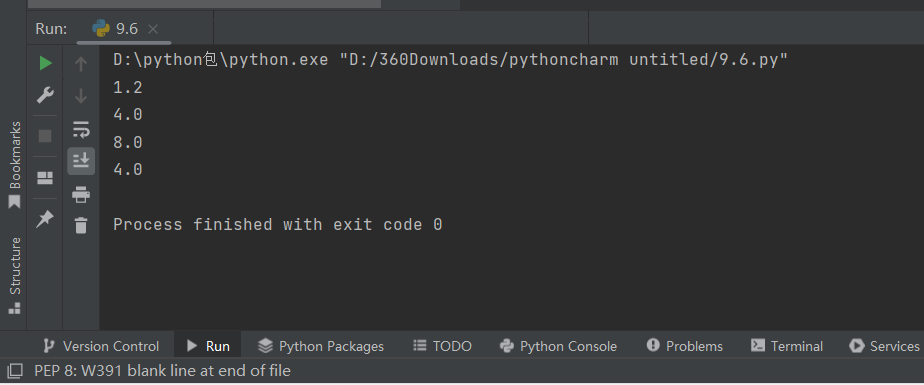Rerun the script with green play icon

pos(45,63)
